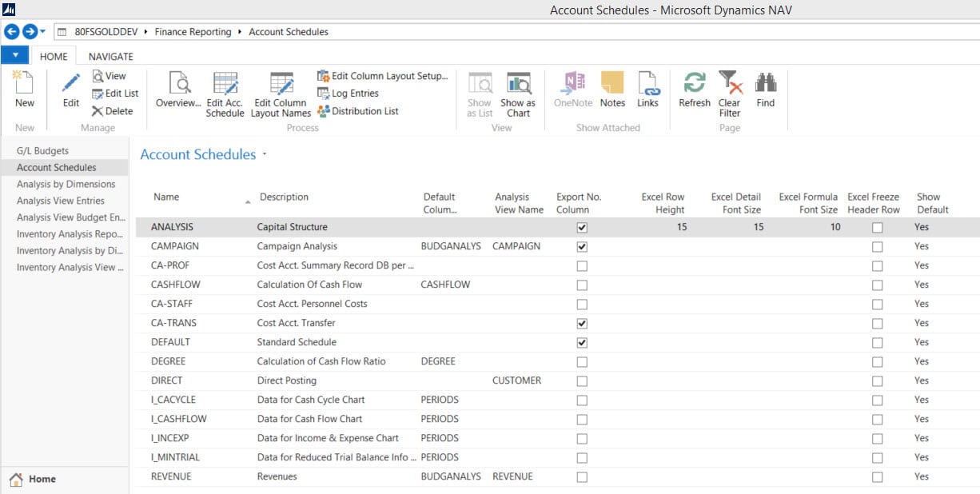Open Inventory Analysis Reports in navigation pane
The image size is (980, 494).
pos(70,234)
